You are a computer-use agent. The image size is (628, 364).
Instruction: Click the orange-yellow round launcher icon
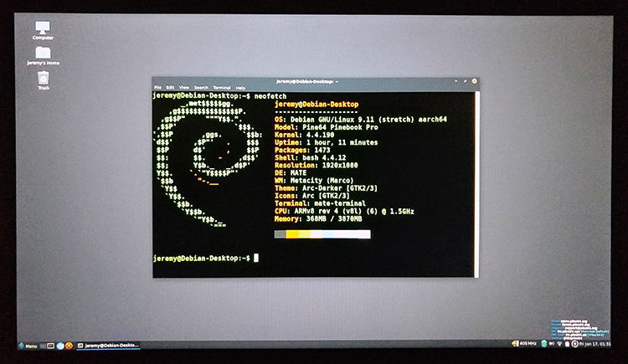(x=69, y=346)
